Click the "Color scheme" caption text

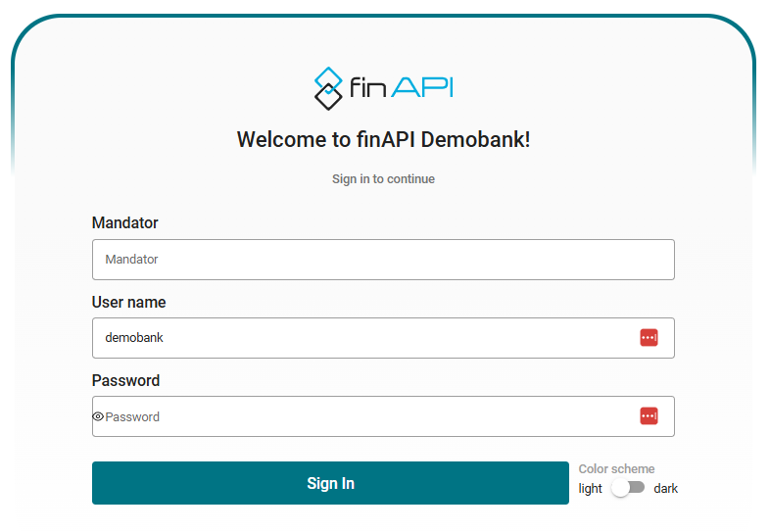click(617, 469)
